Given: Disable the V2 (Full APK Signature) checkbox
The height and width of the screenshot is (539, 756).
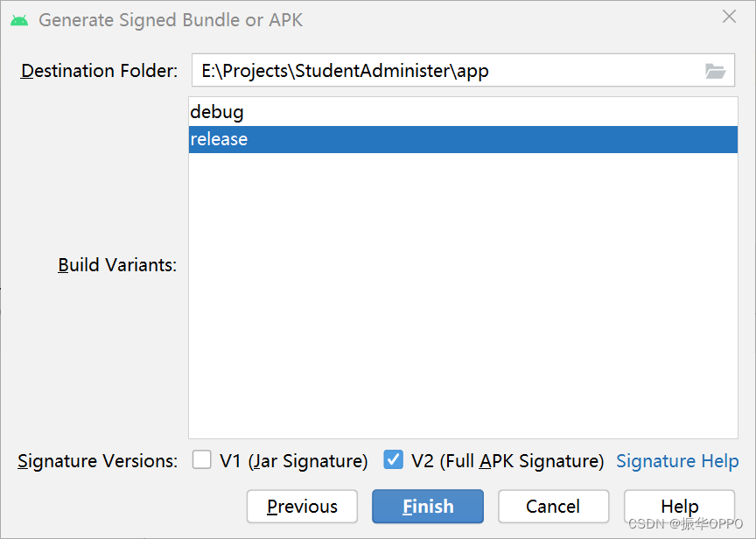Looking at the screenshot, I should click(394, 460).
